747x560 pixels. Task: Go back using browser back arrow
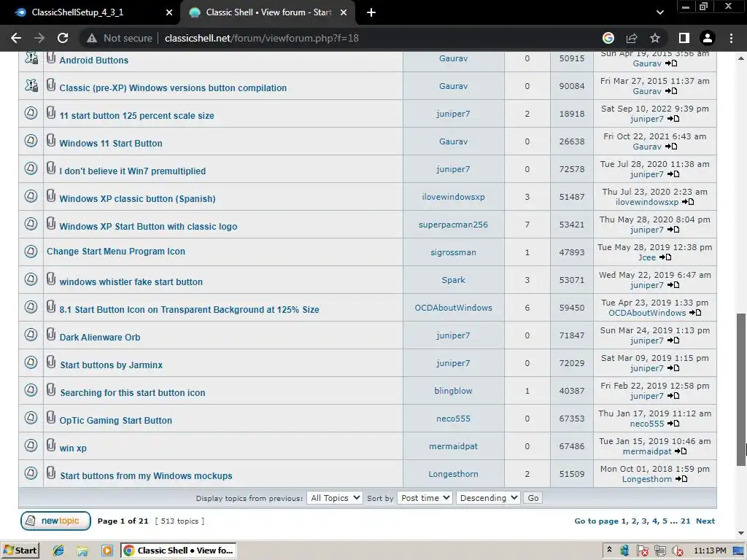[x=16, y=38]
